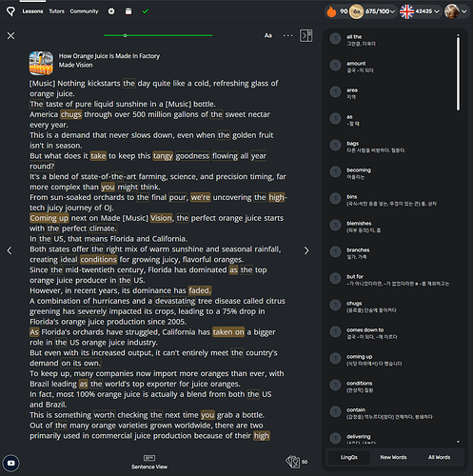The height and width of the screenshot is (476, 473).
Task: Click the calendar icon in top bar
Action: [x=128, y=11]
